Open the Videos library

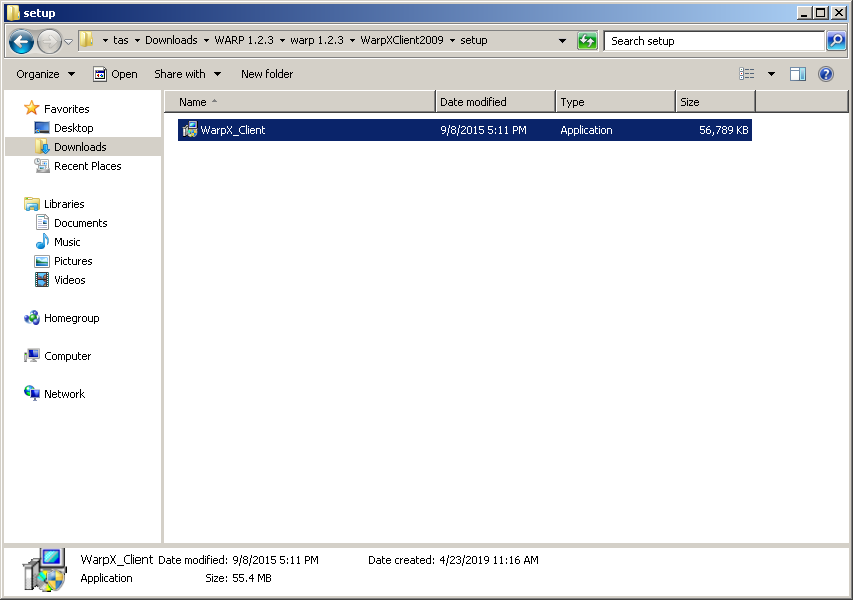(x=70, y=280)
